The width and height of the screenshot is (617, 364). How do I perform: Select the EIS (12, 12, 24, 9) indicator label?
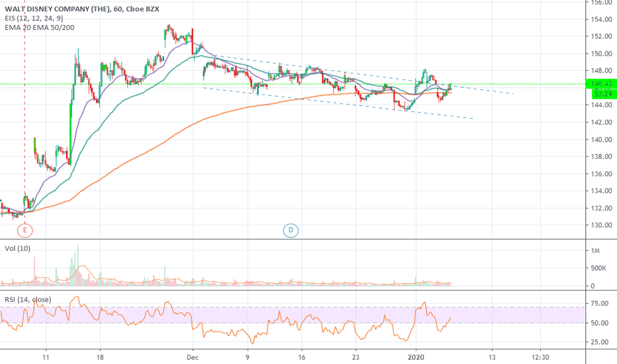click(34, 18)
